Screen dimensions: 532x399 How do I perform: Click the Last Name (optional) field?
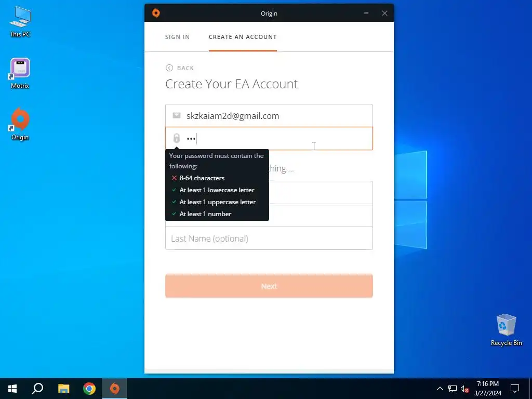[269, 238]
